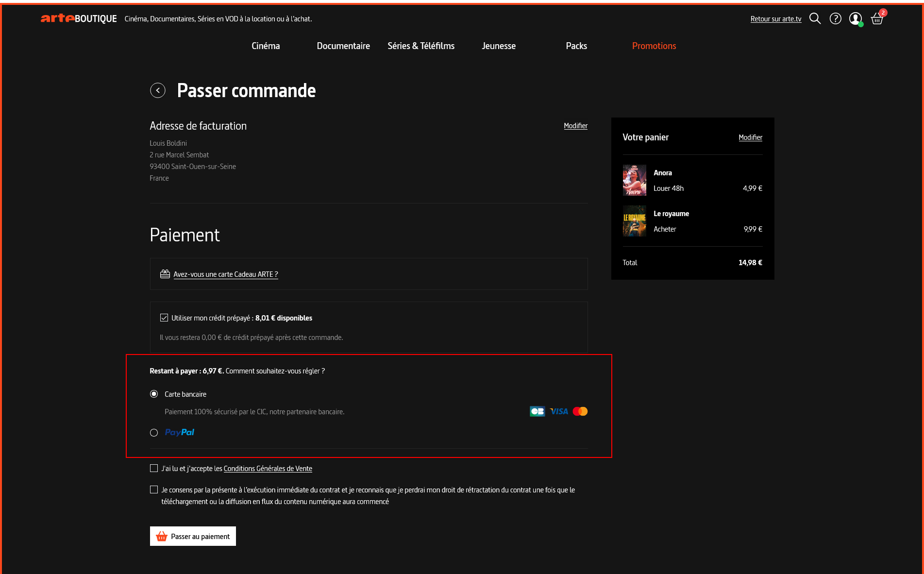Follow Retour sur arte.tv link

tap(776, 19)
